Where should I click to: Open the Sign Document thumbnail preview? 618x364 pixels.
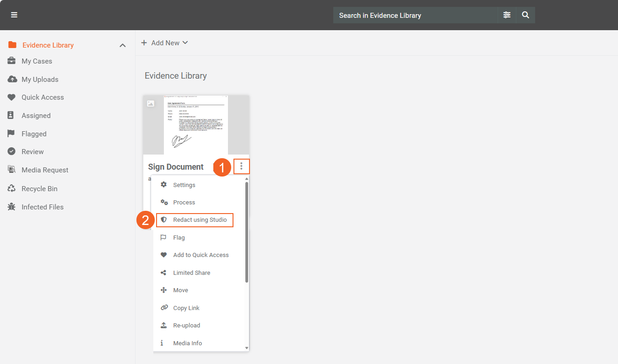196,124
